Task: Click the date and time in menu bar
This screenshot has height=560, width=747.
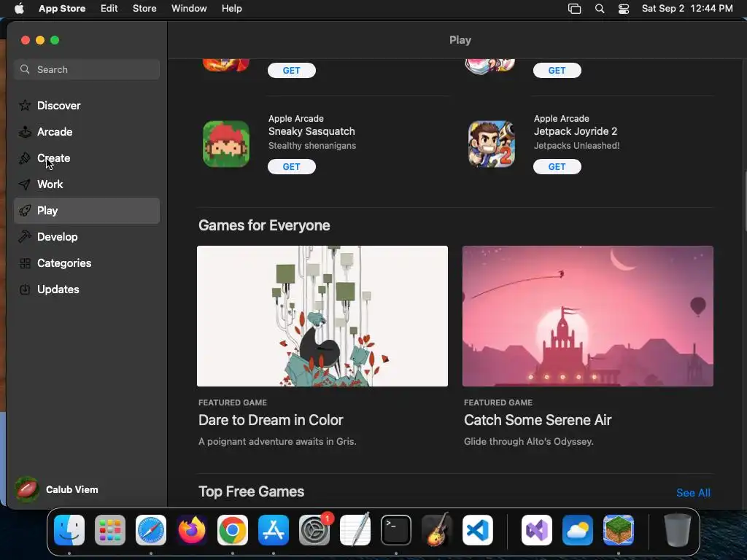Action: pyautogui.click(x=687, y=9)
